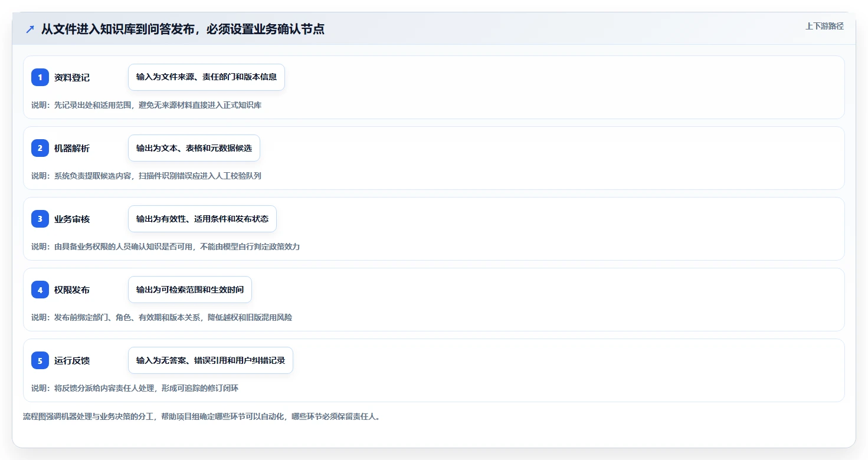The image size is (868, 460).
Task: Click the chip 输出为文本、表格和元数据候选
Action: click(194, 148)
